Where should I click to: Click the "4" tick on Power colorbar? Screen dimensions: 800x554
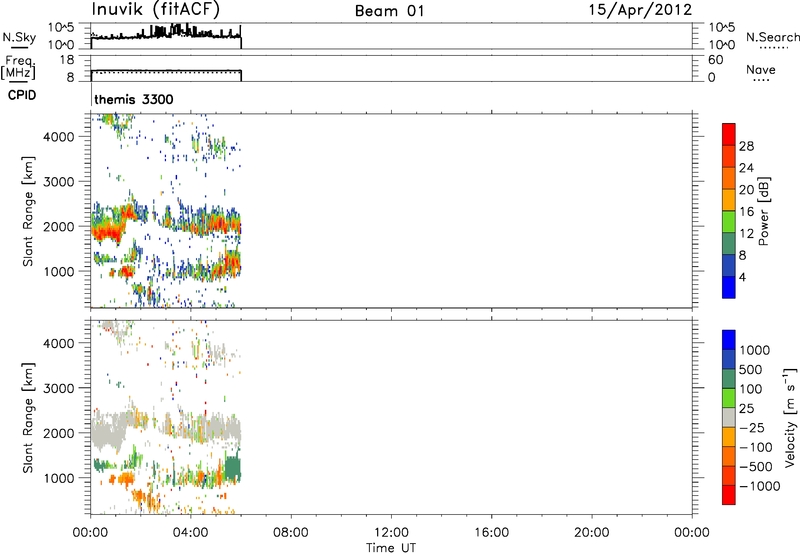[742, 277]
